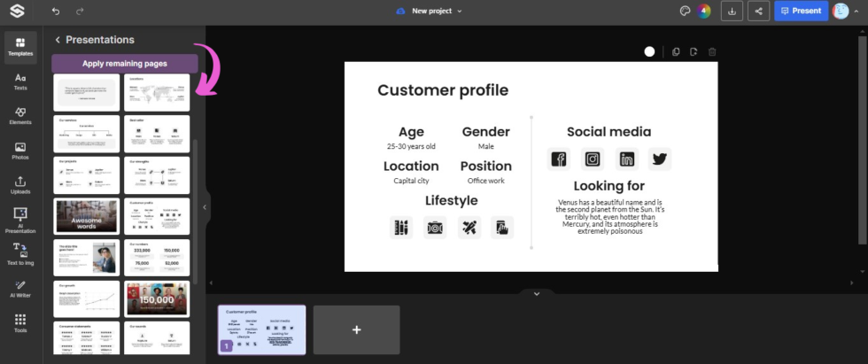Image resolution: width=868 pixels, height=364 pixels.
Task: Collapse the slide strip with chevron
Action: click(x=536, y=293)
